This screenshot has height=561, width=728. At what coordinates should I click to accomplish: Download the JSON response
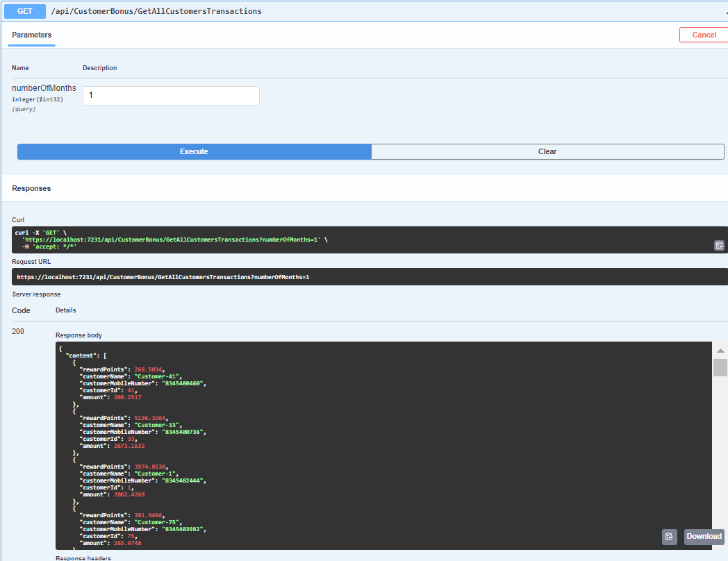[x=703, y=536]
